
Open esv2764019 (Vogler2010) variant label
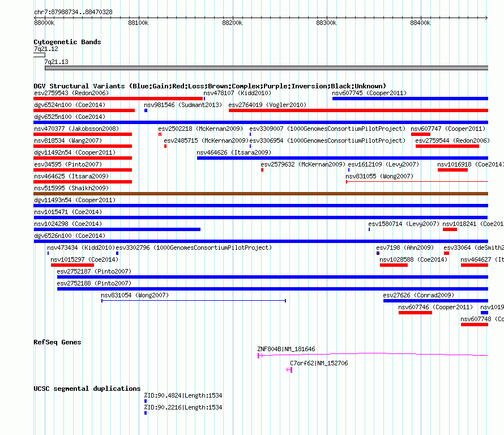pos(267,105)
